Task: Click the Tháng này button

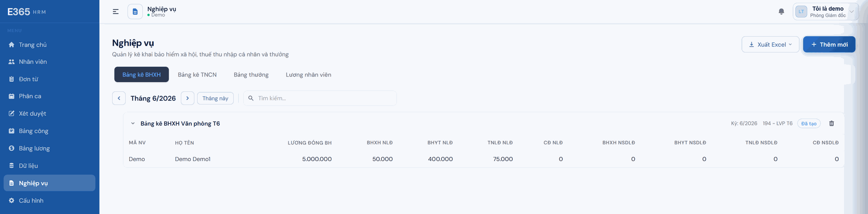Action: point(215,98)
